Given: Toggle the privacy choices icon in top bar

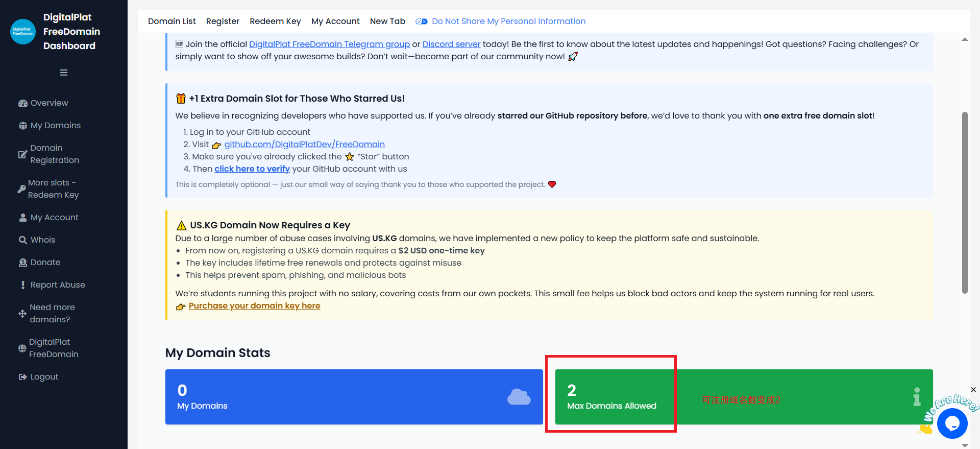Looking at the screenshot, I should pos(421,21).
